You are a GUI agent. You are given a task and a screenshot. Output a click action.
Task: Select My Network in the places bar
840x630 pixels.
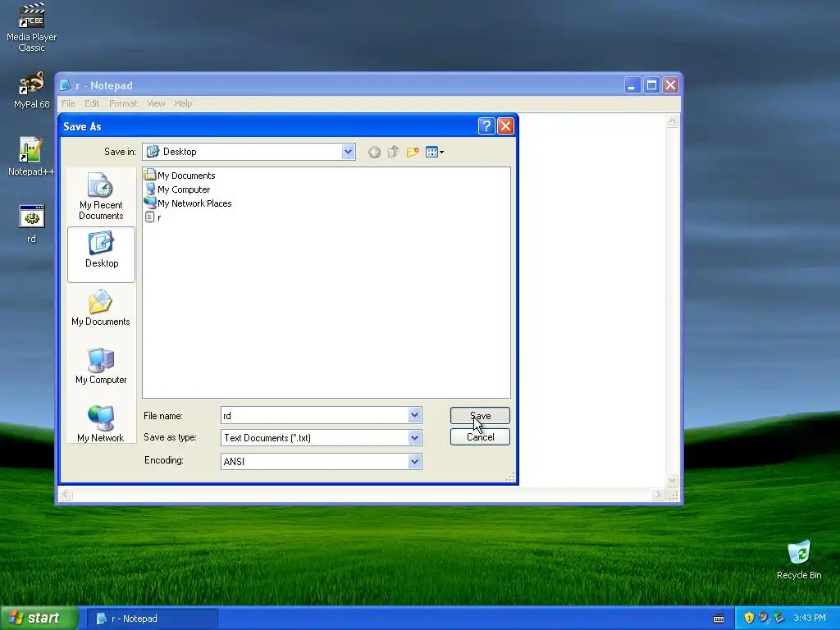pyautogui.click(x=101, y=424)
